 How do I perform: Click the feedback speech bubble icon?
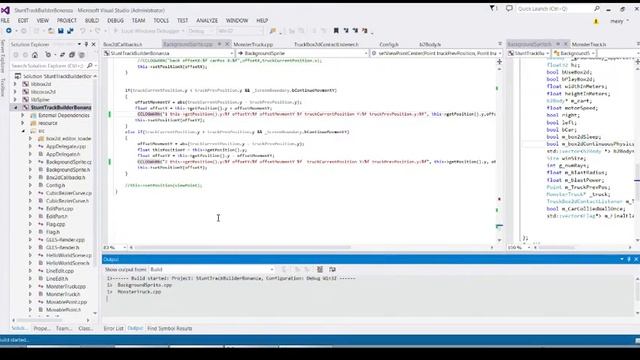tap(509, 8)
